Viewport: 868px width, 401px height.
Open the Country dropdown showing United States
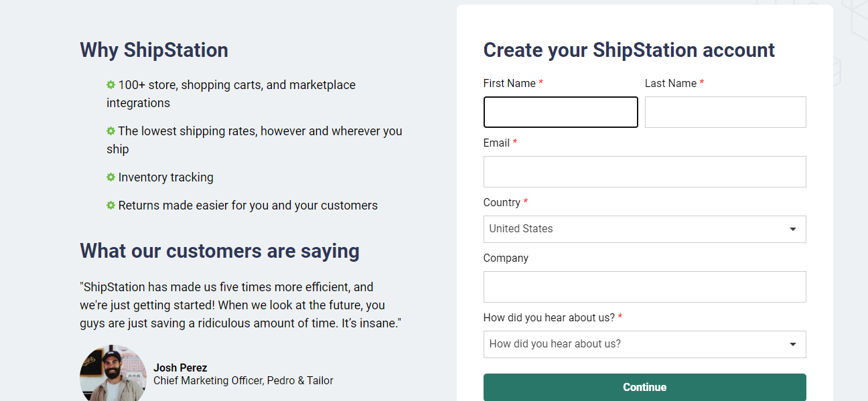[644, 229]
